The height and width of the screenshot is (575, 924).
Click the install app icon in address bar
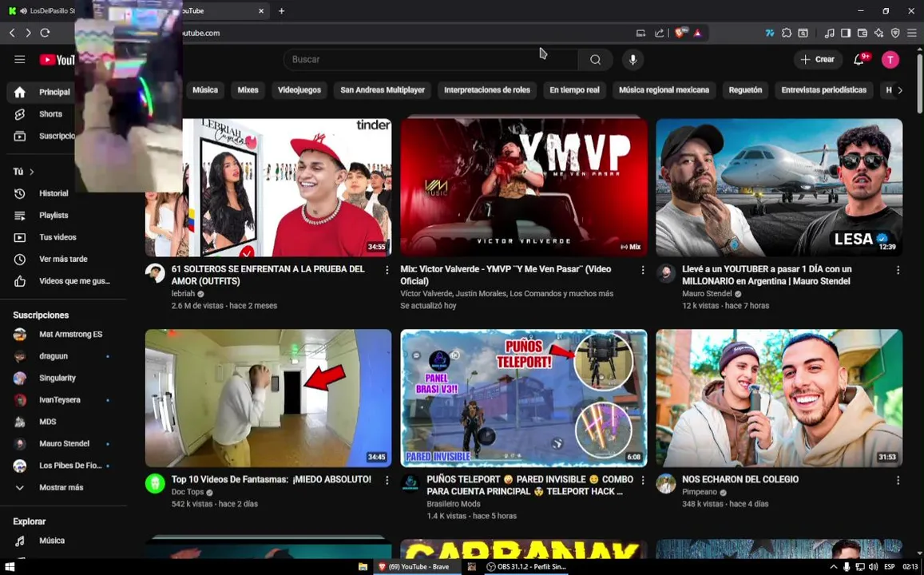click(640, 33)
